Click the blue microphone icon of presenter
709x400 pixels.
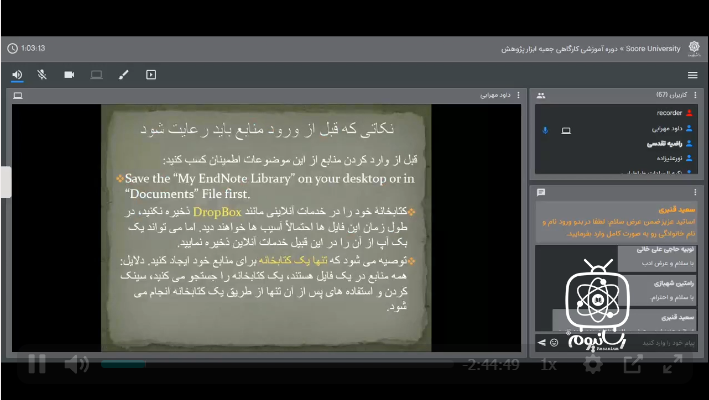tap(545, 130)
